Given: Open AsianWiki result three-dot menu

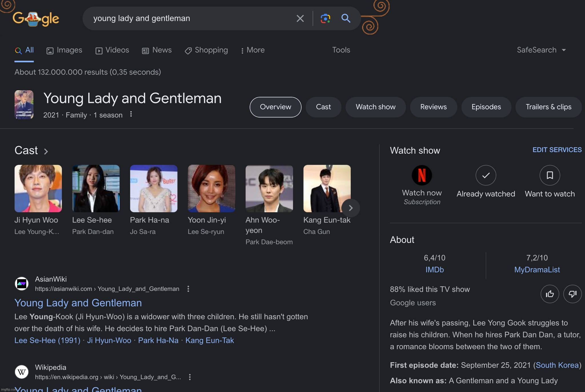Looking at the screenshot, I should click(188, 289).
